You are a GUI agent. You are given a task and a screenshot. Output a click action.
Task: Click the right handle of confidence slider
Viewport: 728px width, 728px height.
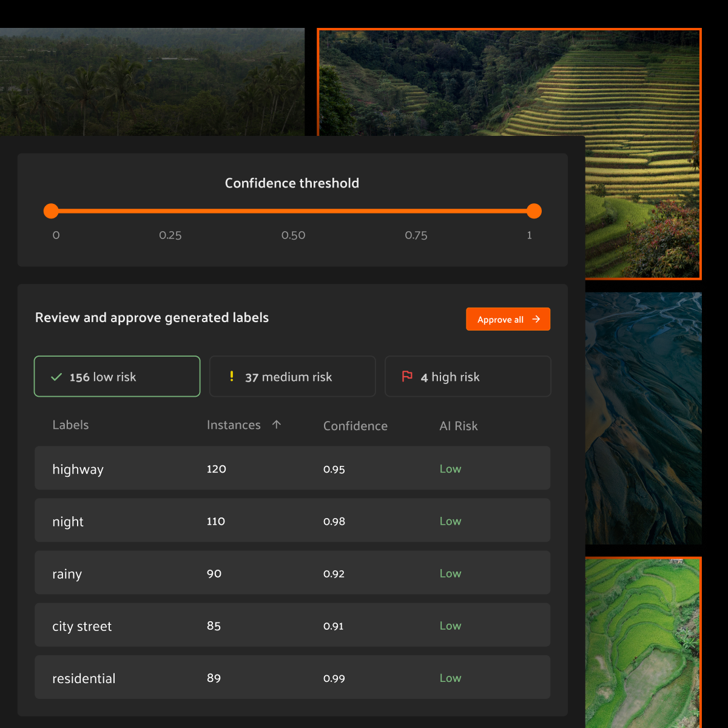point(534,211)
